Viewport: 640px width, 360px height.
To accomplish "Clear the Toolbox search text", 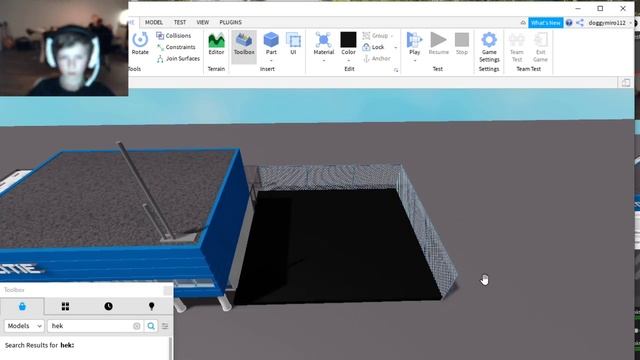I will (137, 326).
